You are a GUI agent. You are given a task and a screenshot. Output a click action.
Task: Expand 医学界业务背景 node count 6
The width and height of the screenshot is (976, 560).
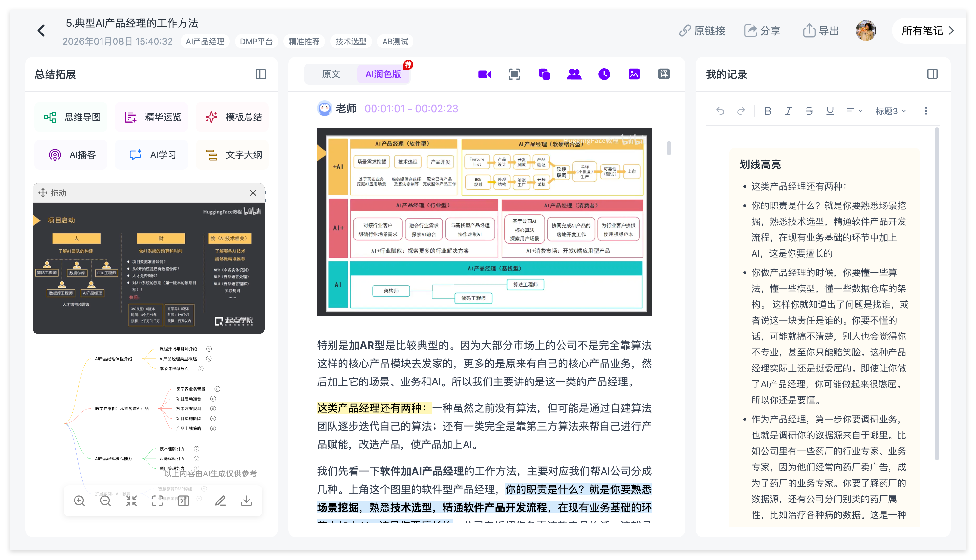click(x=217, y=389)
